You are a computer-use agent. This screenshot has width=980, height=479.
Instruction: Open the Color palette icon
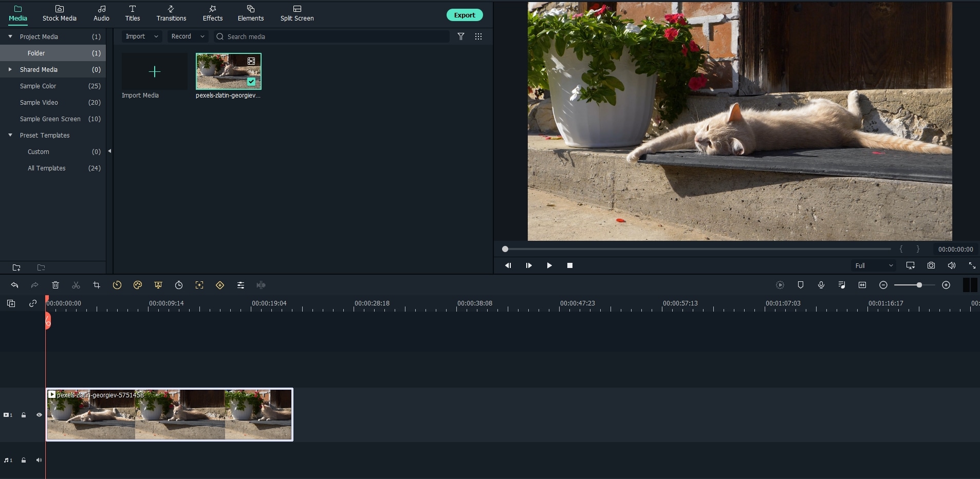coord(138,285)
